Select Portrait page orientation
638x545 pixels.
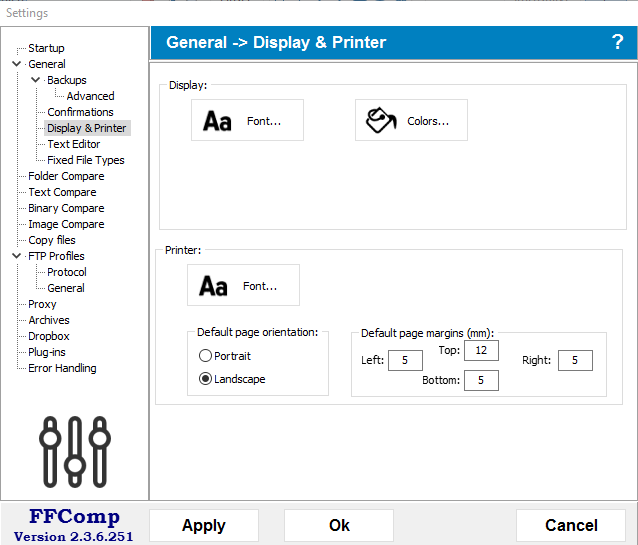(x=205, y=356)
